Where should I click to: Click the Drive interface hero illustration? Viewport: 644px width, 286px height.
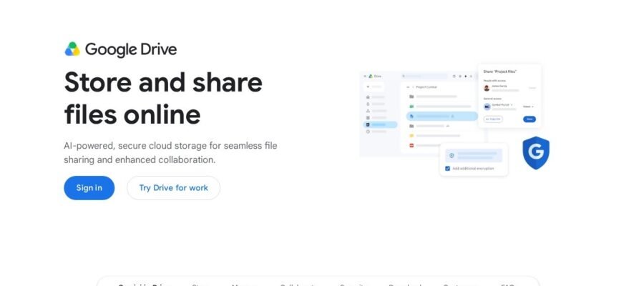tap(454, 120)
